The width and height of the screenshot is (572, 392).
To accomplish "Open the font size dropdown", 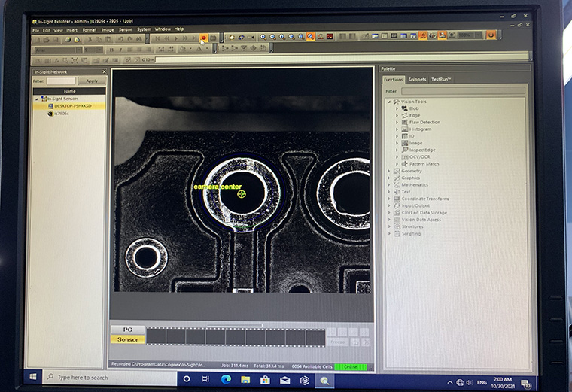I will [99, 50].
